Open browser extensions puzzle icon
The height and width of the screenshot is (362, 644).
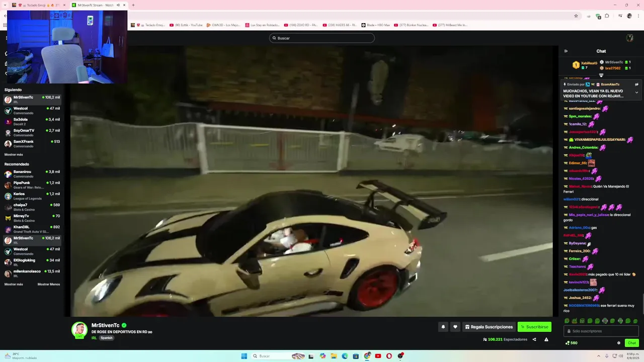tap(607, 16)
